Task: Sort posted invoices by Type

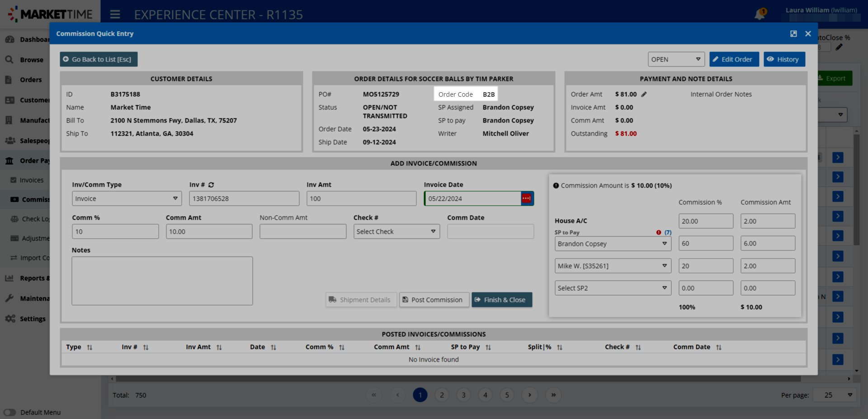Action: [90, 347]
